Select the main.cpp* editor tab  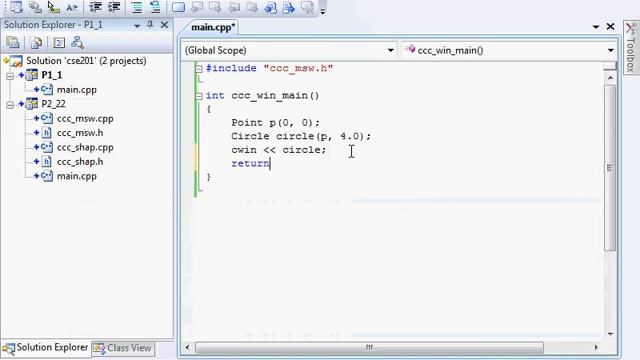tap(213, 27)
